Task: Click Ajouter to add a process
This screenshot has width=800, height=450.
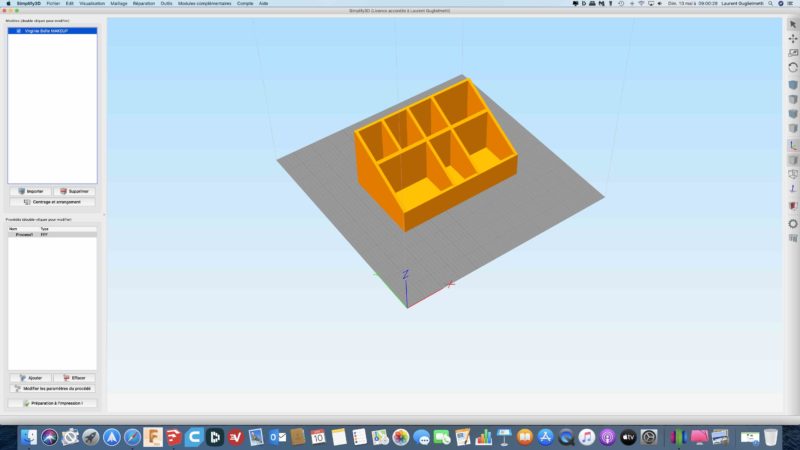Action: 30,378
